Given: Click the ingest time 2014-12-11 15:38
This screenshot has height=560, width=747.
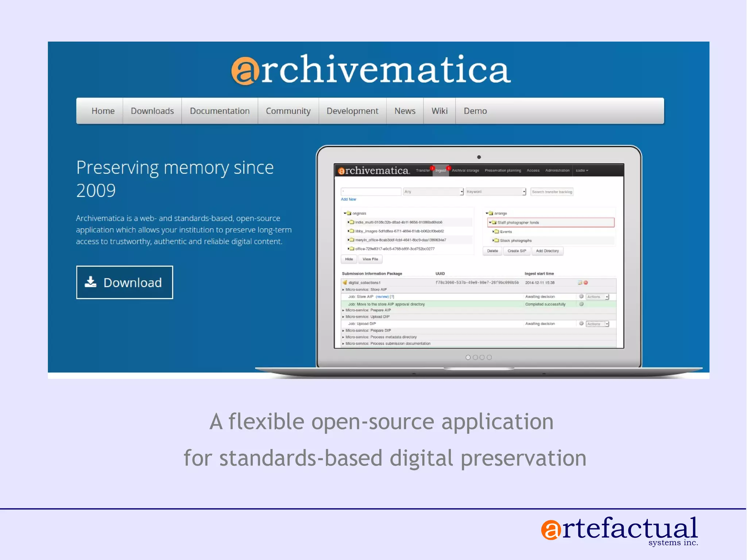Looking at the screenshot, I should 540,282.
